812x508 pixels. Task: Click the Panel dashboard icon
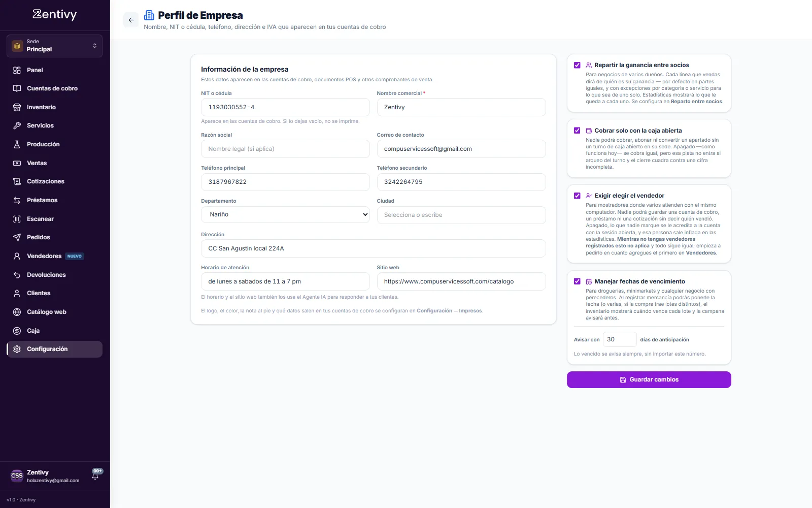click(17, 70)
